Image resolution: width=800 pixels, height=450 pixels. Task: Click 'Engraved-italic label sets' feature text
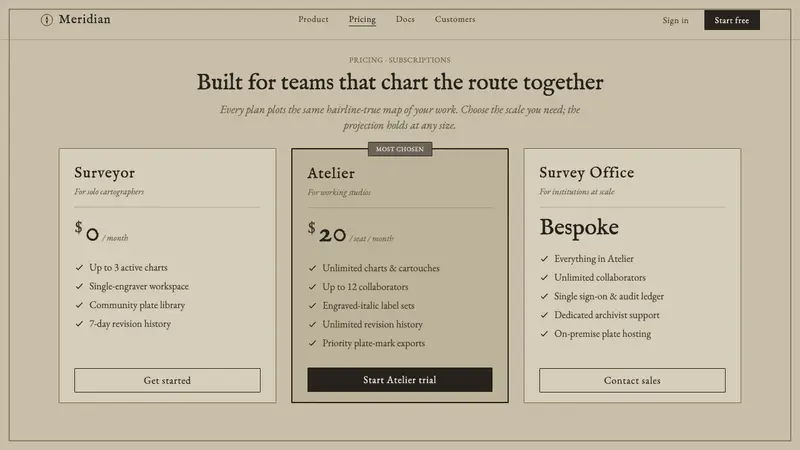click(368, 306)
